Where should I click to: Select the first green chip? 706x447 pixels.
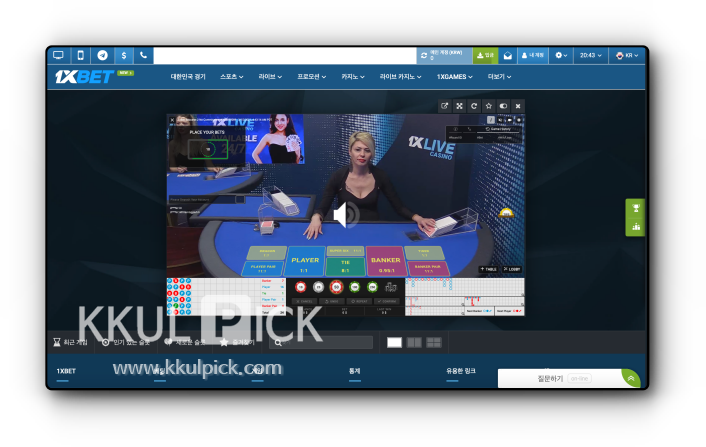(354, 287)
